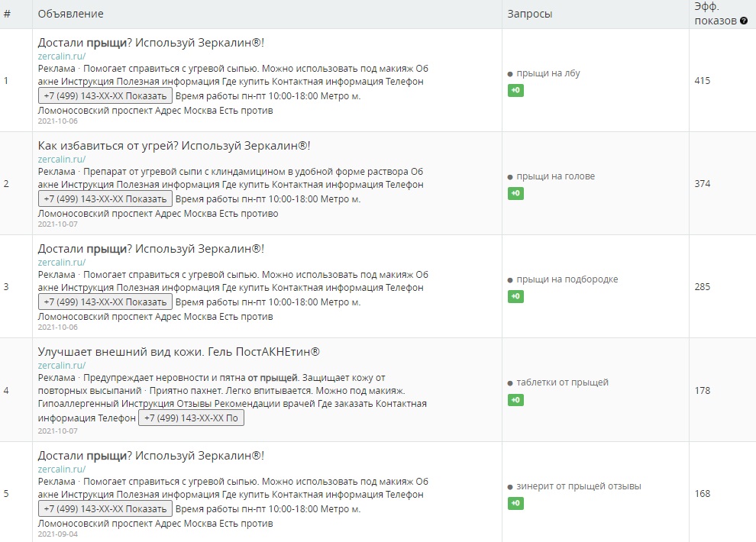Click help icon next to Эфф. показов
Viewport: 756px width, 542px height.
click(x=744, y=21)
